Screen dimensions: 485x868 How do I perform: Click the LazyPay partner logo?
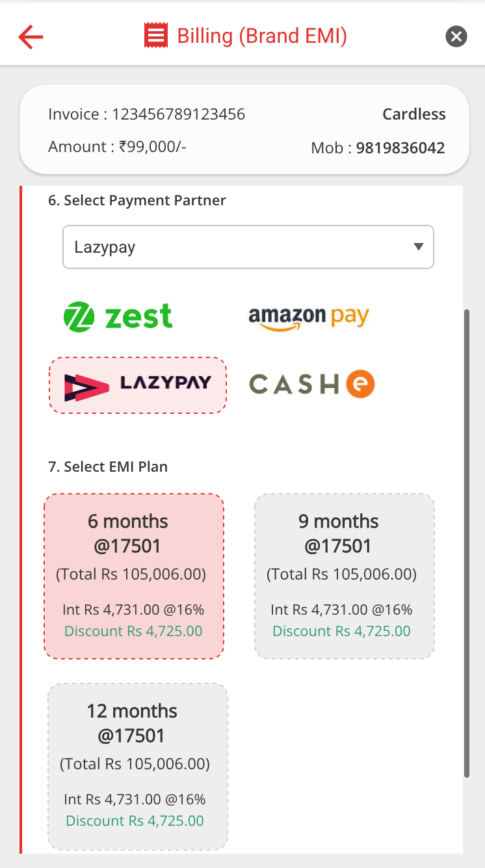[x=137, y=385]
